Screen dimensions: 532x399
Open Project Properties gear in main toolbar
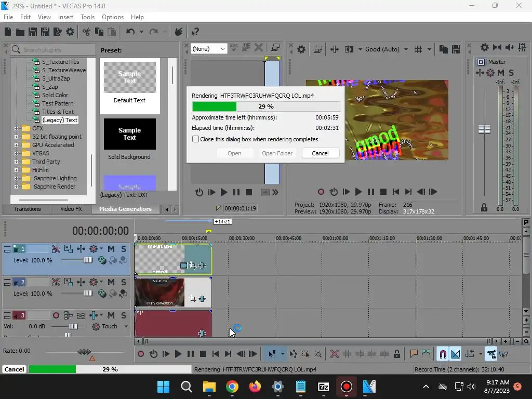click(x=70, y=32)
